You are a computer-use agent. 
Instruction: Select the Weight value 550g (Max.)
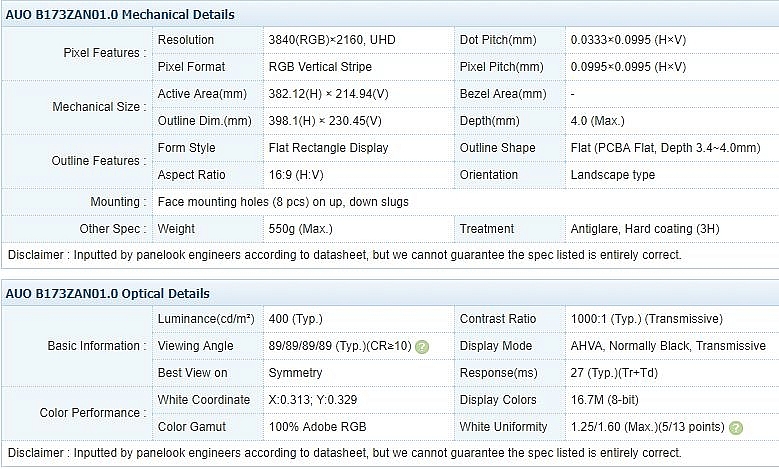(x=301, y=229)
